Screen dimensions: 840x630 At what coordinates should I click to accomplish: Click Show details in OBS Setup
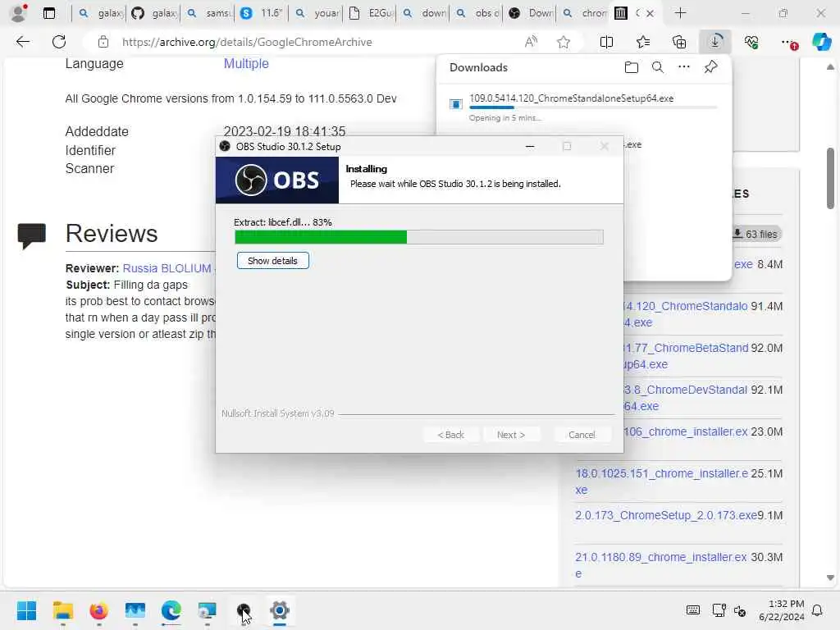pyautogui.click(x=272, y=261)
